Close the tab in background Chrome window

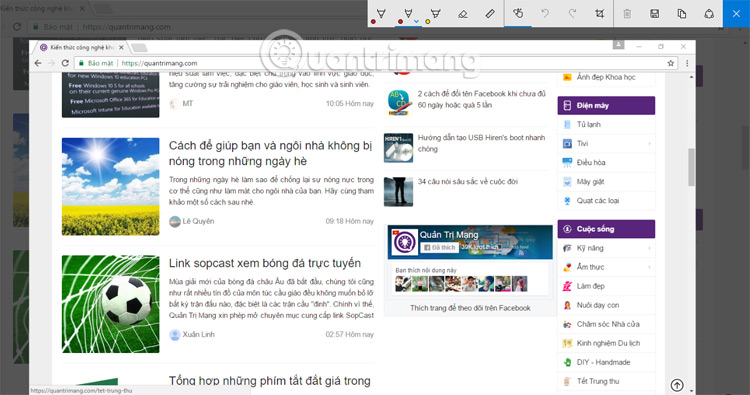(x=82, y=8)
